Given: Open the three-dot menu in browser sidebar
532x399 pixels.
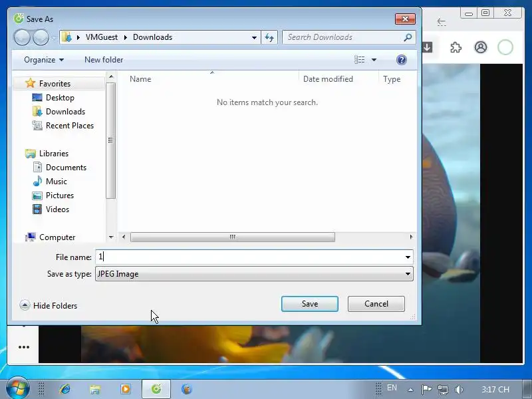Looking at the screenshot, I should [x=24, y=347].
